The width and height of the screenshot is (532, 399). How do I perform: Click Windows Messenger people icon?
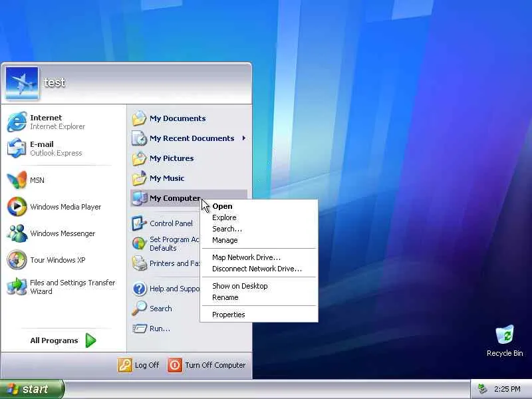point(17,233)
